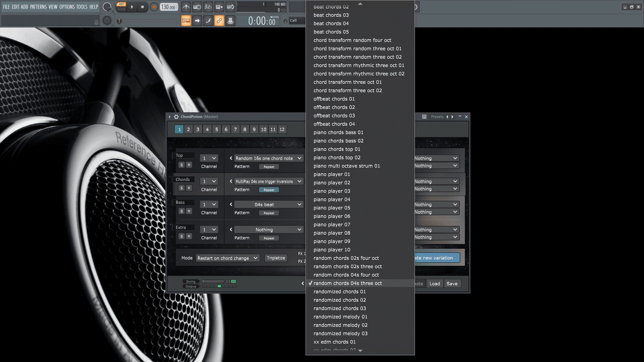
Task: Solo the Bass track
Action: click(181, 211)
